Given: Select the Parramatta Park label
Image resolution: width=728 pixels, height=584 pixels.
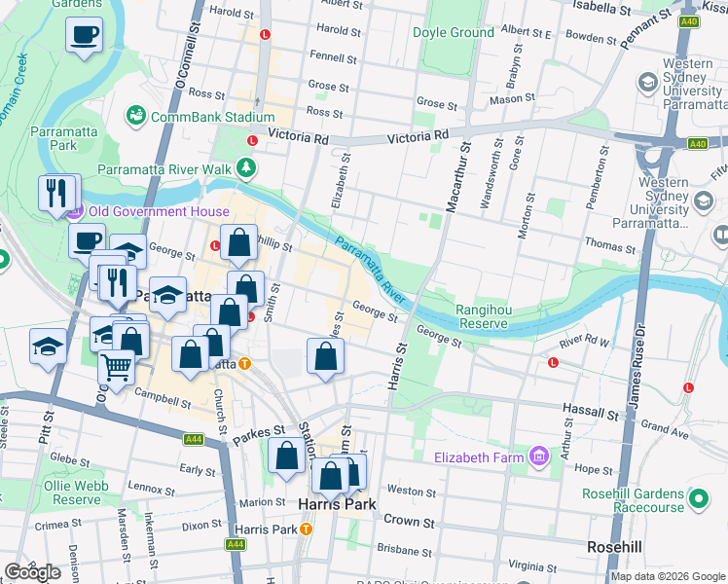Looking at the screenshot, I should [x=63, y=138].
